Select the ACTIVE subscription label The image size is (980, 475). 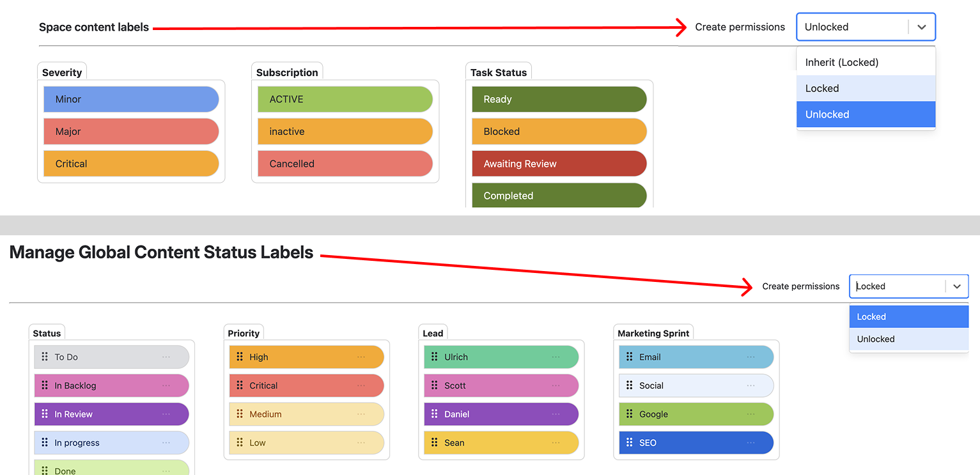coord(345,99)
